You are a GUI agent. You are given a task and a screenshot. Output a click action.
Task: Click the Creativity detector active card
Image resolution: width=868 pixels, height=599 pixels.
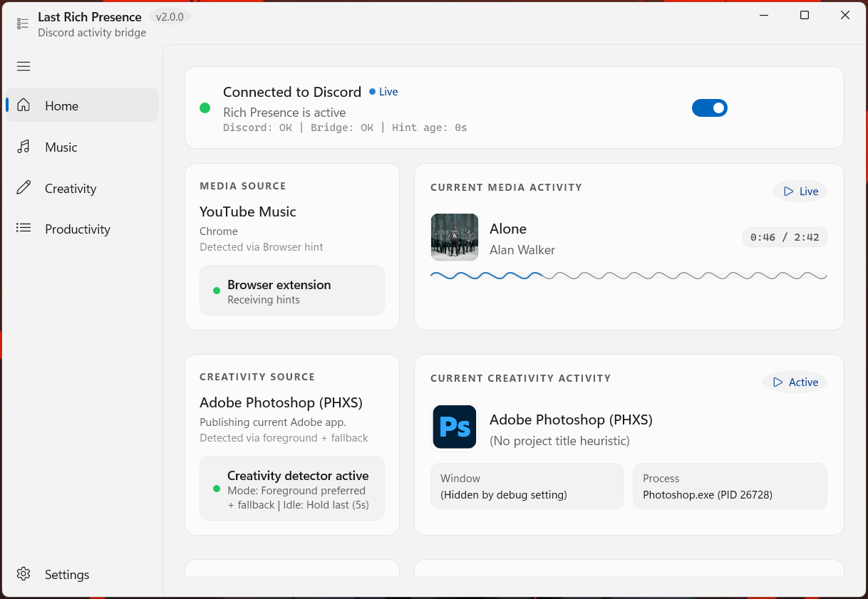(292, 489)
